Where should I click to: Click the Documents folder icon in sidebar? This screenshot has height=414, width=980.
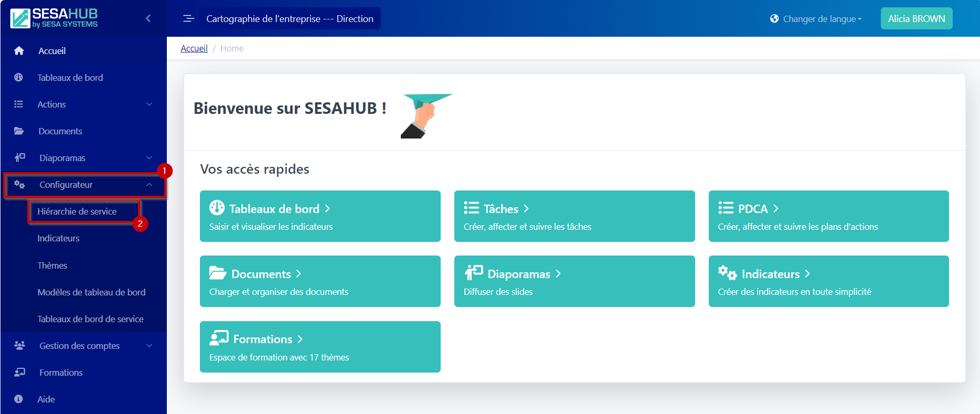(x=19, y=131)
